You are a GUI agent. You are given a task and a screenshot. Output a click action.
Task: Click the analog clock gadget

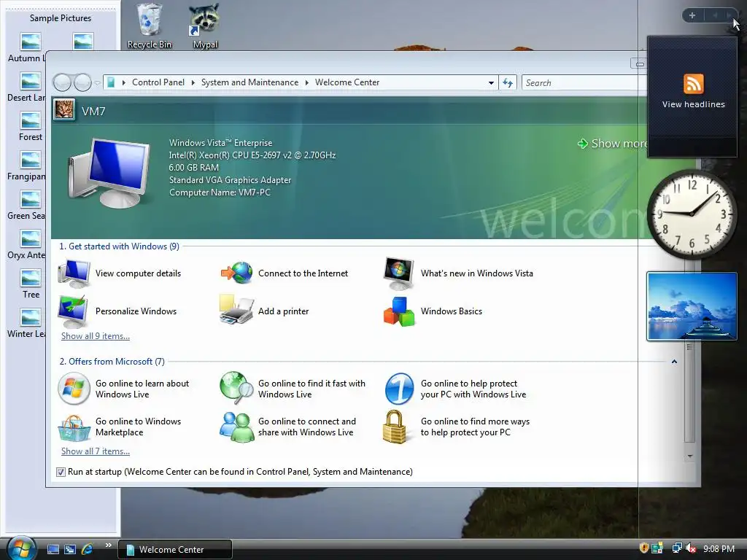pyautogui.click(x=692, y=214)
